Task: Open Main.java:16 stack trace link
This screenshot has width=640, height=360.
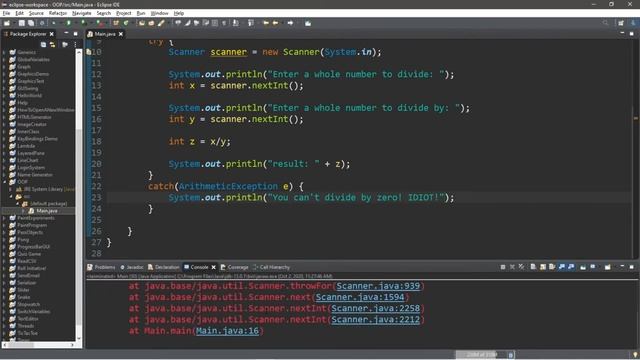Action: (227, 331)
